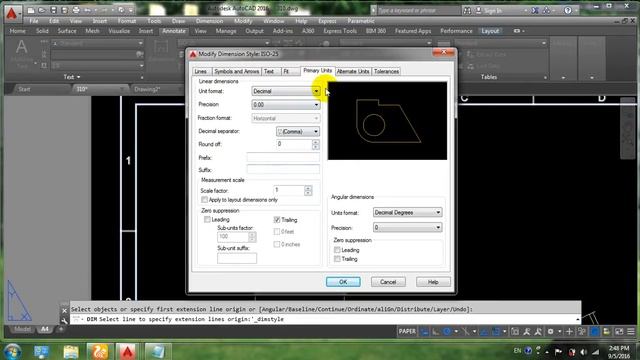
Task: Open the linear Precision 0.00 dropdown
Action: click(286, 105)
